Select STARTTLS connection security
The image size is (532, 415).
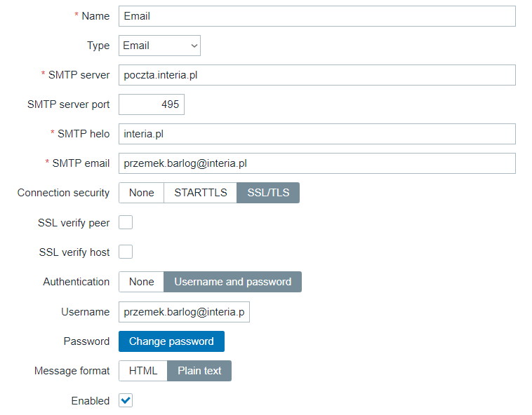tap(200, 193)
